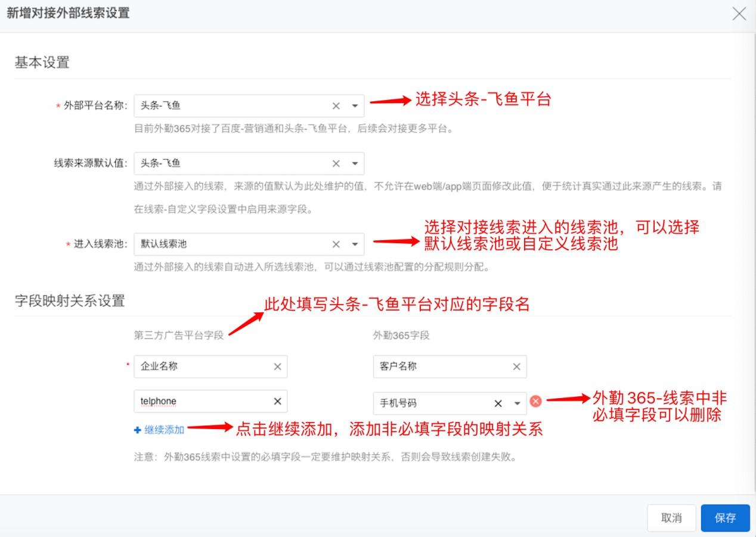
Task: Clear the 进入线索池 selection with X icon
Action: tap(336, 244)
